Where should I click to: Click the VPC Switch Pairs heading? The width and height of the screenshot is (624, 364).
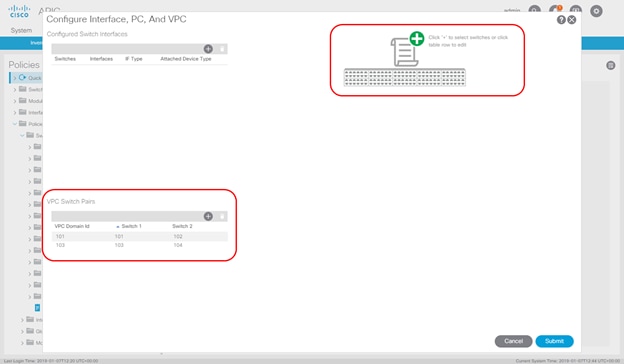coord(71,202)
